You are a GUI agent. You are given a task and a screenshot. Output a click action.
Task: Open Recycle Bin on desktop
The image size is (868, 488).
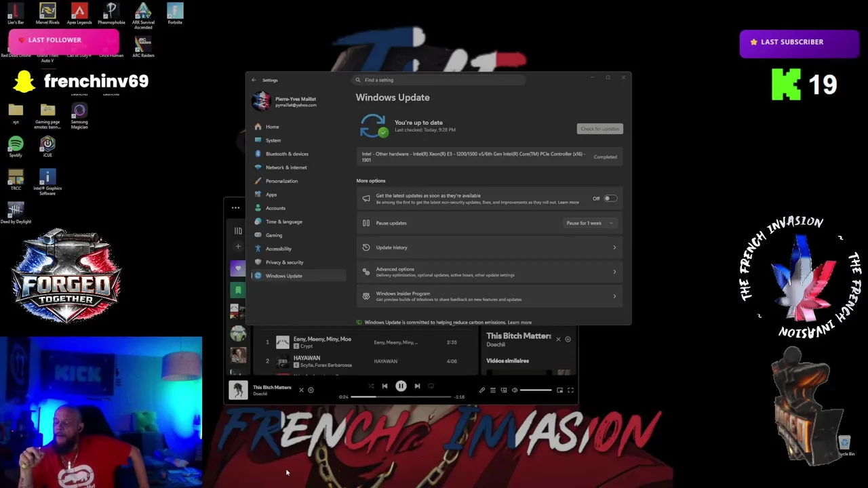[845, 446]
